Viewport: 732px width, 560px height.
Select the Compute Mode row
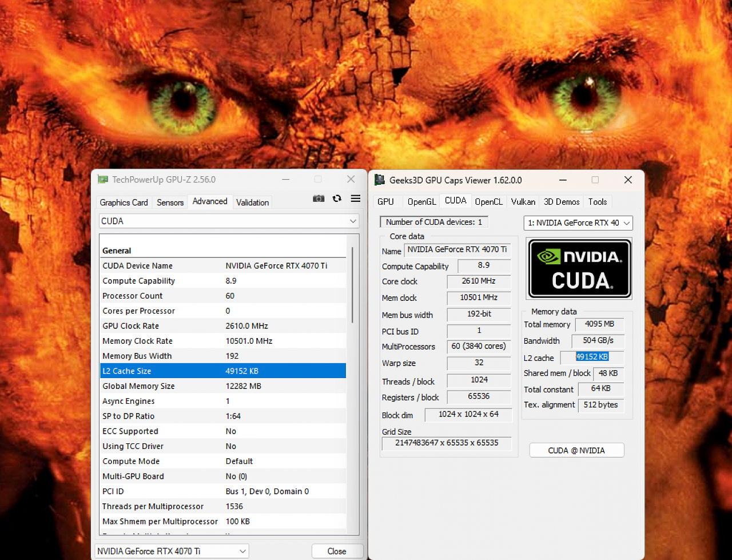coord(223,461)
